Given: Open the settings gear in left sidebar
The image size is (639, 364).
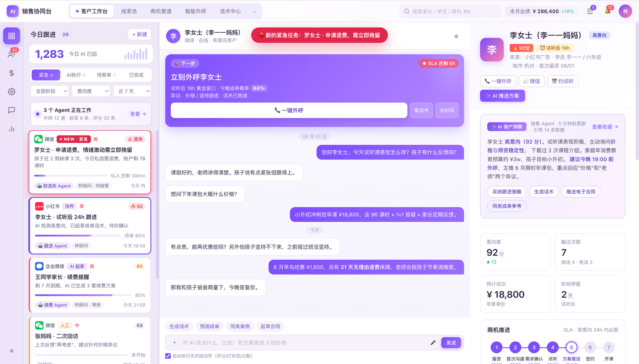Looking at the screenshot, I should (x=12, y=92).
